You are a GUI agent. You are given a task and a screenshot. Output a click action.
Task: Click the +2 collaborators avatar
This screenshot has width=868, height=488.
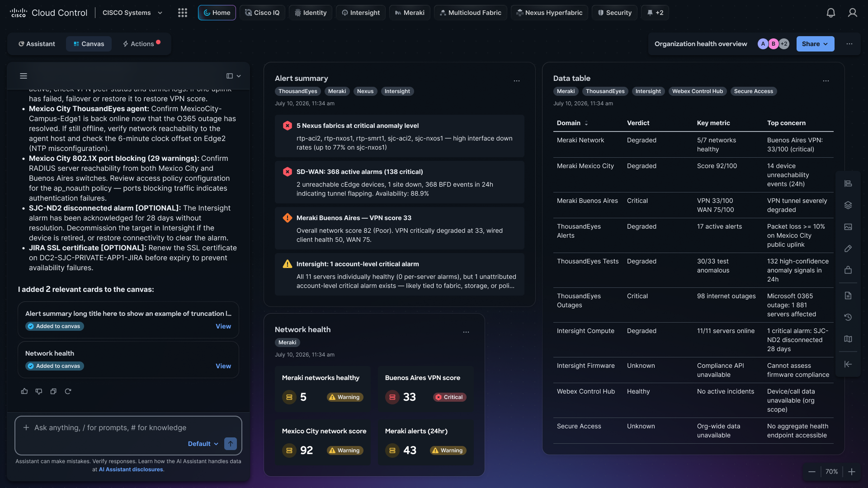(x=784, y=44)
